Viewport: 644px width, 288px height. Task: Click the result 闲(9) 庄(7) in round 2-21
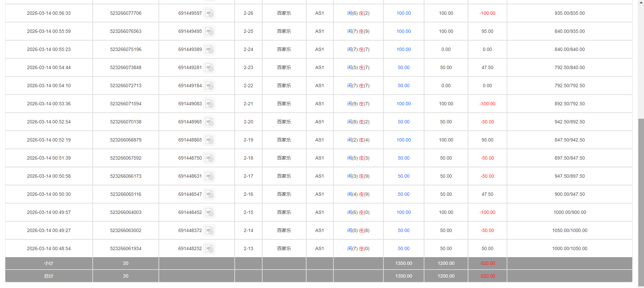pyautogui.click(x=358, y=104)
